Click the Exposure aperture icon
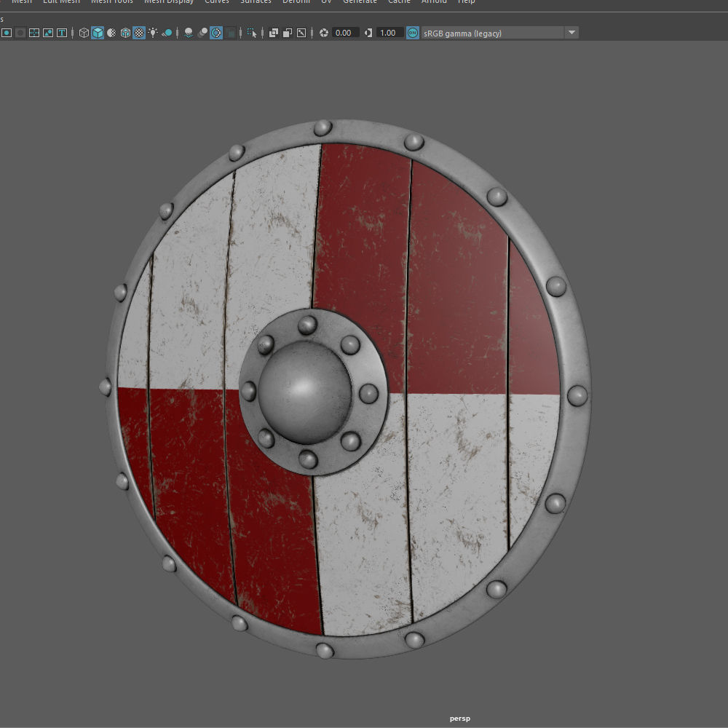The image size is (728, 728). [x=324, y=33]
